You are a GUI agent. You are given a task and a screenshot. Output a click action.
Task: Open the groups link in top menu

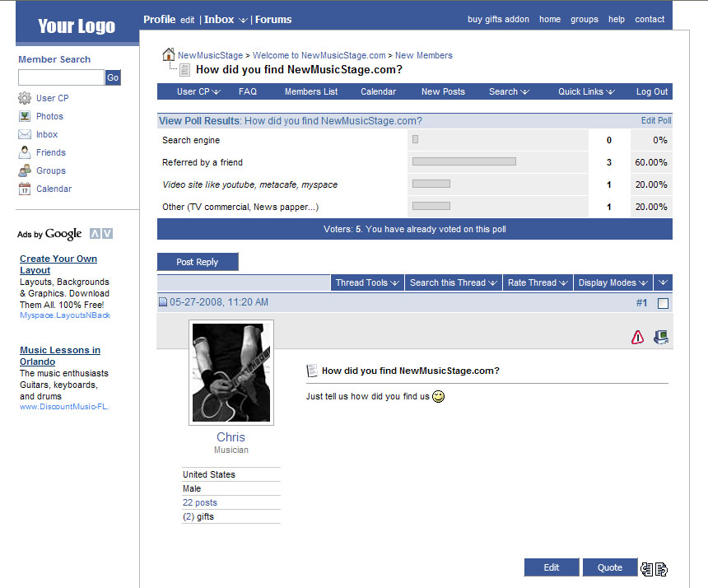point(585,19)
